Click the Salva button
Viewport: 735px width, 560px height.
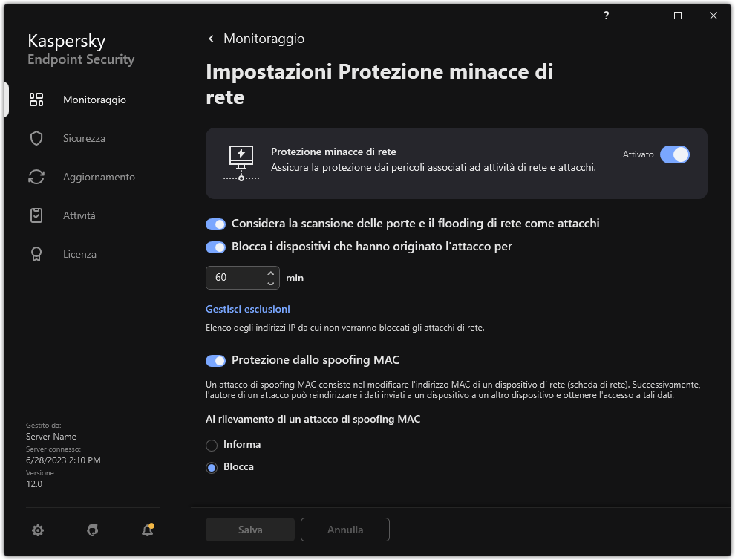[249, 530]
